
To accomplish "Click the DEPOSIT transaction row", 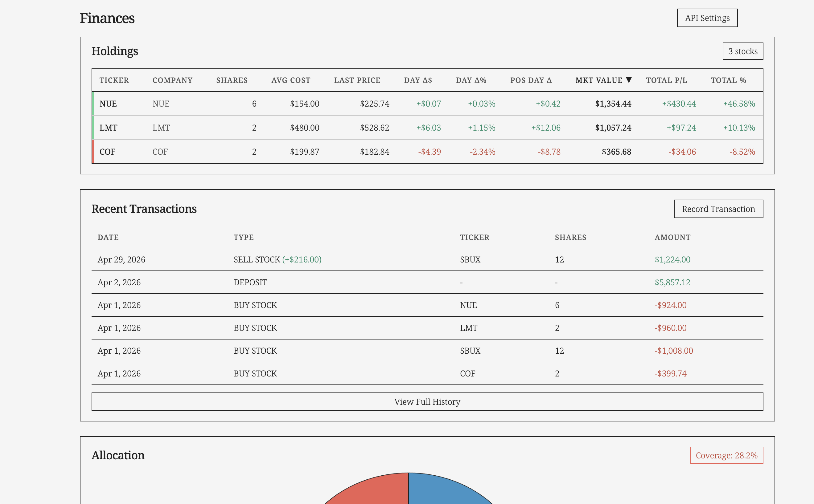I will tap(427, 282).
